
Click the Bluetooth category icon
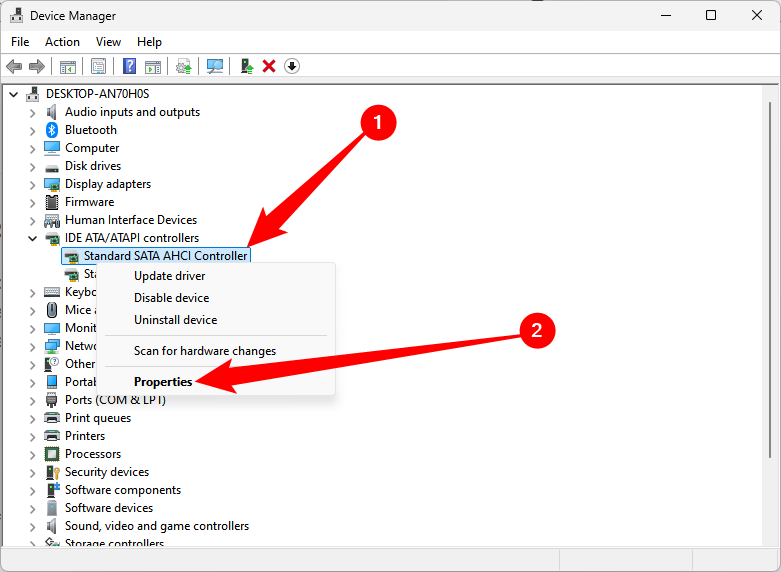[52, 130]
